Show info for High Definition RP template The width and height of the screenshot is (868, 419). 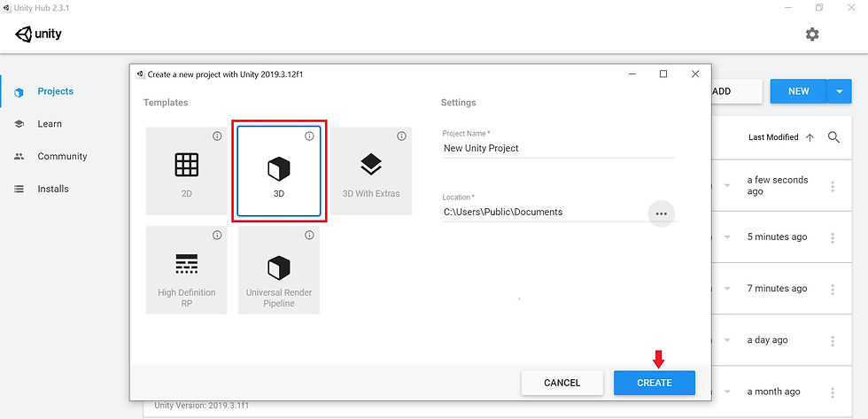click(217, 236)
